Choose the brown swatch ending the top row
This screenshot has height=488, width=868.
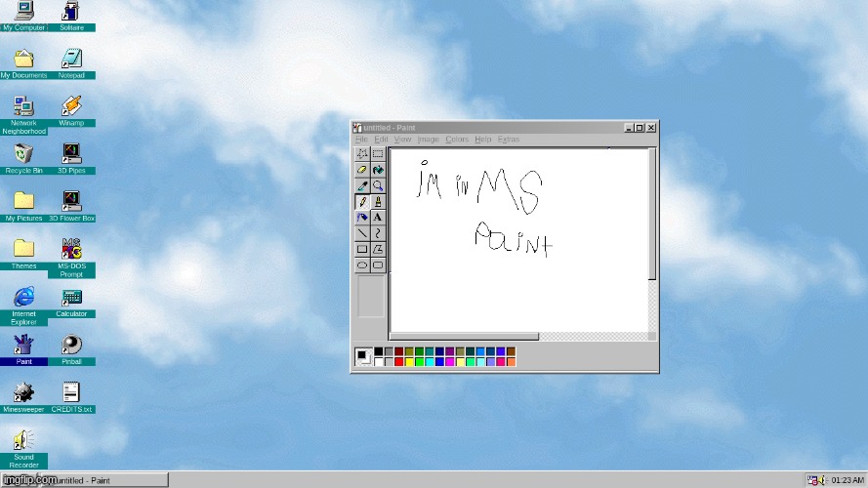click(x=511, y=352)
